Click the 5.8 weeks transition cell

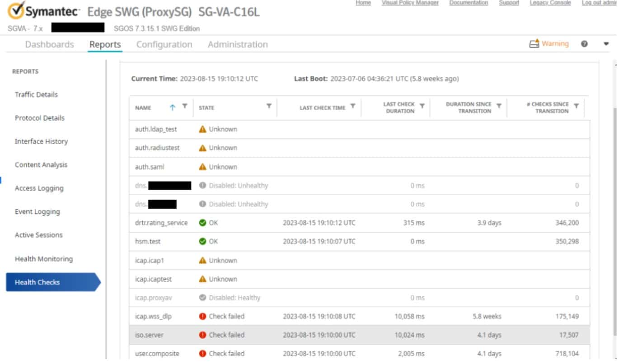click(x=487, y=316)
